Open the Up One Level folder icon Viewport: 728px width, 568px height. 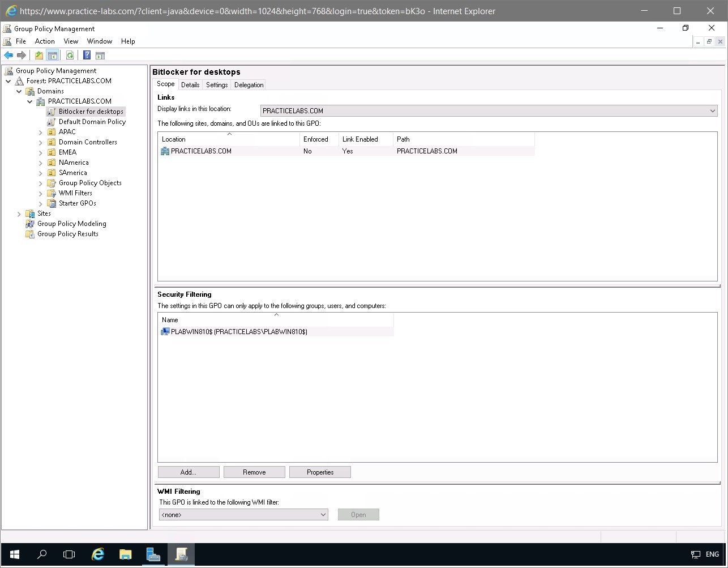(38, 54)
